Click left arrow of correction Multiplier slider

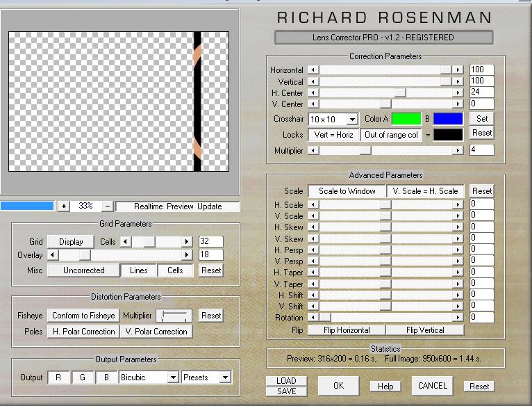click(313, 150)
